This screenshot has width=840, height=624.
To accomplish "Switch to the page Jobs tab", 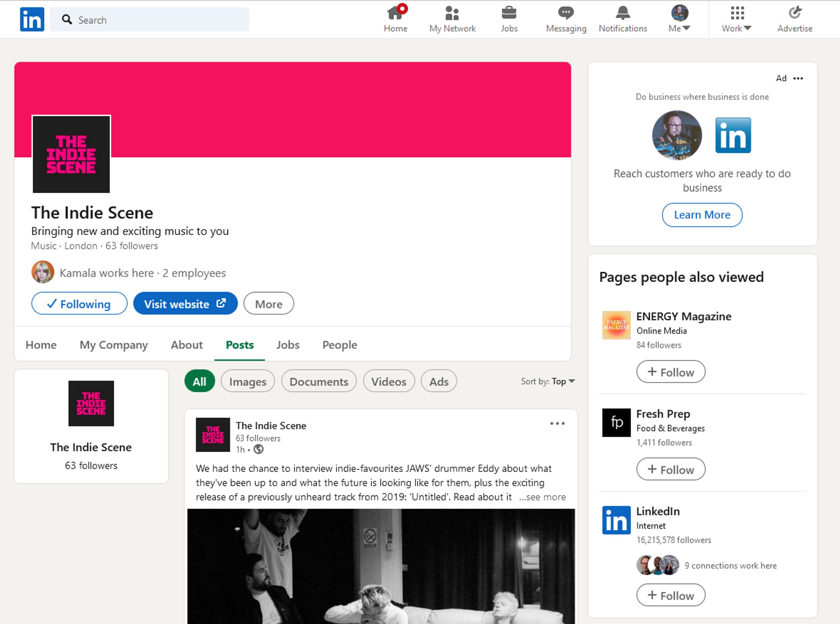I will pyautogui.click(x=288, y=344).
